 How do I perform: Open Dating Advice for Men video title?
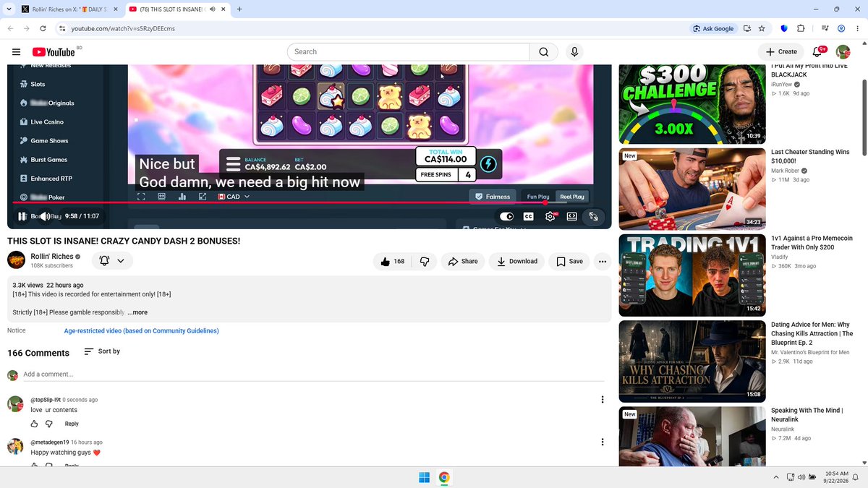coord(810,333)
